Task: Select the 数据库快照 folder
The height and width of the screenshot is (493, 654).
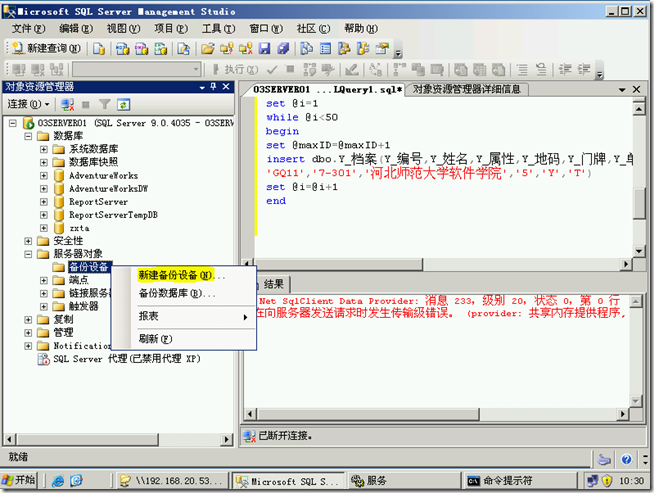Action: click(93, 162)
